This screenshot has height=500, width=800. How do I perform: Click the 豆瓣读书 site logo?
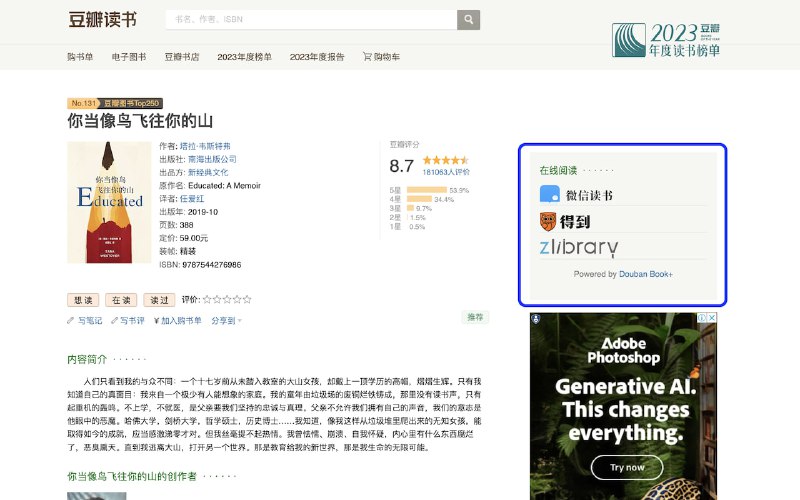pos(103,20)
